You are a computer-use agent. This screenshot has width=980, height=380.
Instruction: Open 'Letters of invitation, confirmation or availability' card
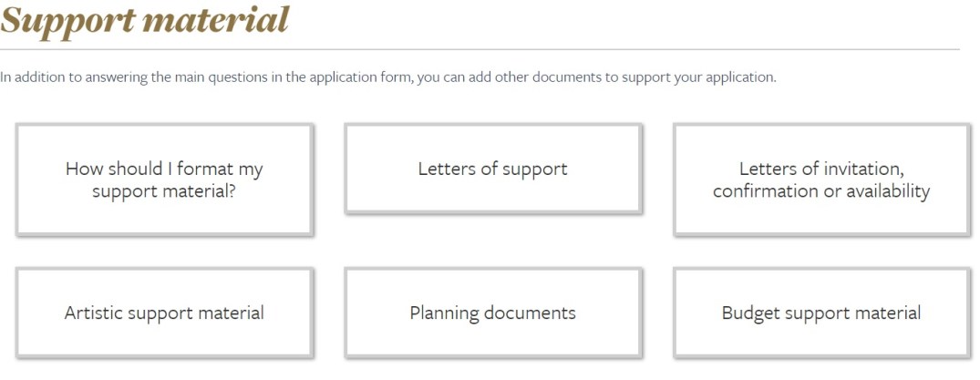point(820,180)
